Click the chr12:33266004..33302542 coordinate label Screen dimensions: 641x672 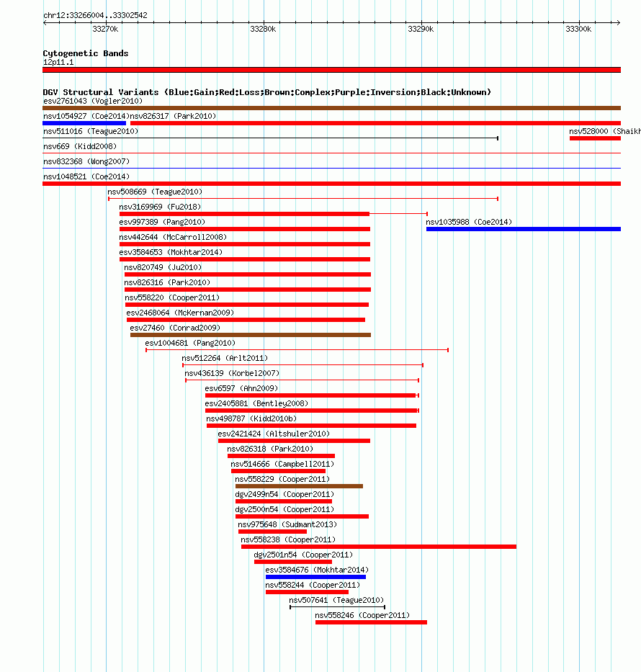(x=95, y=15)
